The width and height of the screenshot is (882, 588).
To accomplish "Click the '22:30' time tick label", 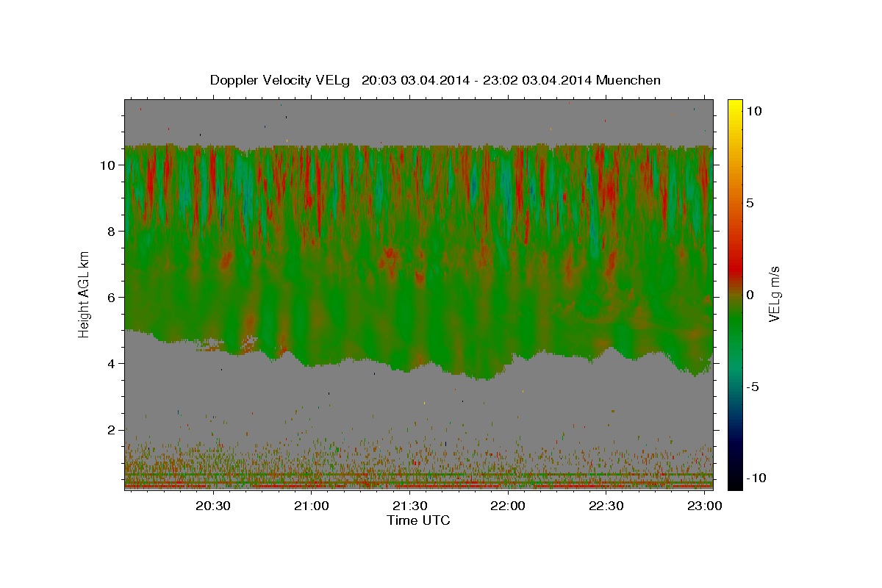I will coord(606,506).
